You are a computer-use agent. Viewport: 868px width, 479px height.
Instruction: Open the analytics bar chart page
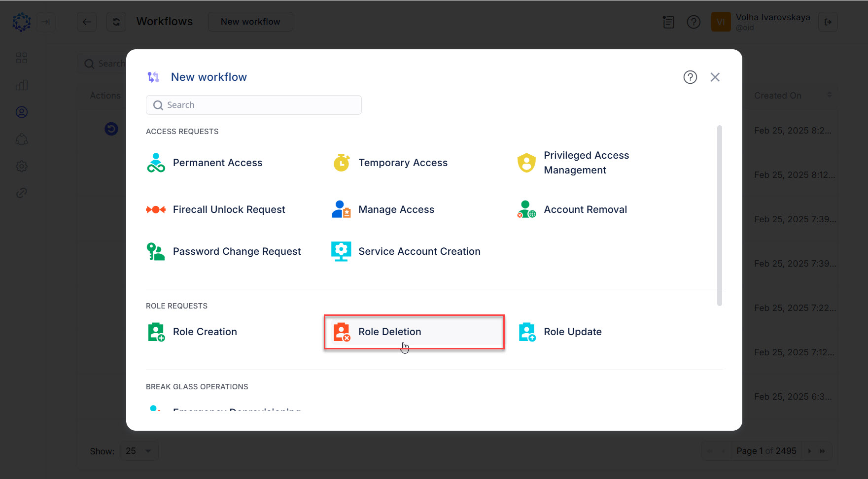(x=22, y=85)
